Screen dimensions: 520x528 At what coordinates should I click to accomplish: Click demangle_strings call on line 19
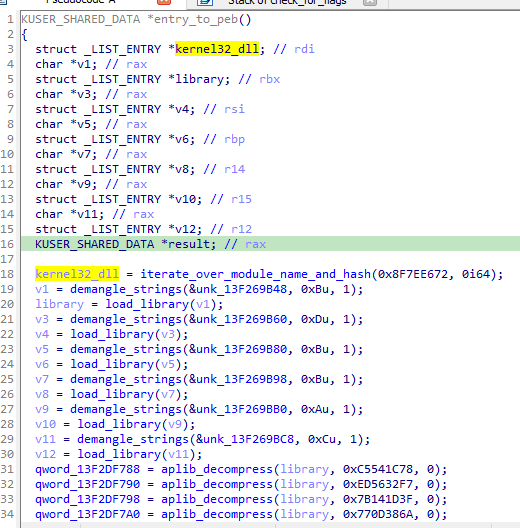tap(126, 289)
